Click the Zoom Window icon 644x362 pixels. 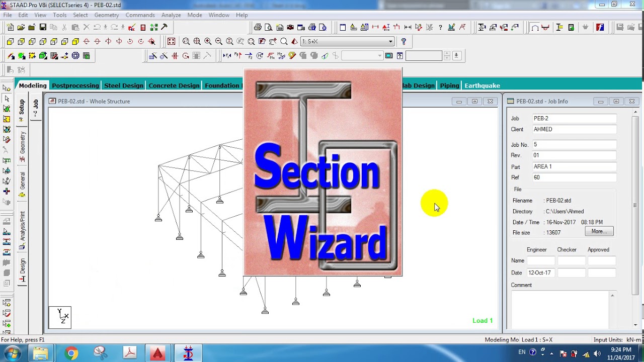click(186, 41)
